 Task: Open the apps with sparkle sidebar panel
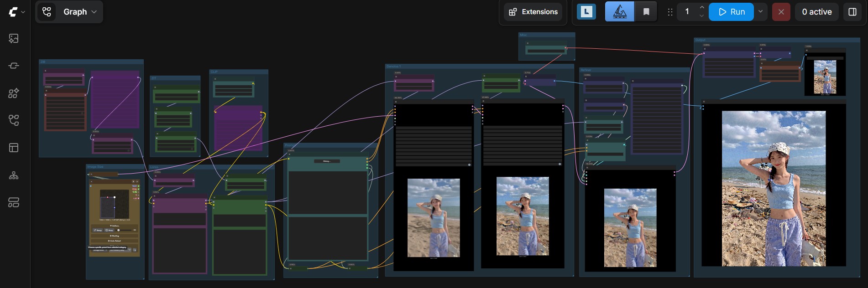click(x=14, y=93)
